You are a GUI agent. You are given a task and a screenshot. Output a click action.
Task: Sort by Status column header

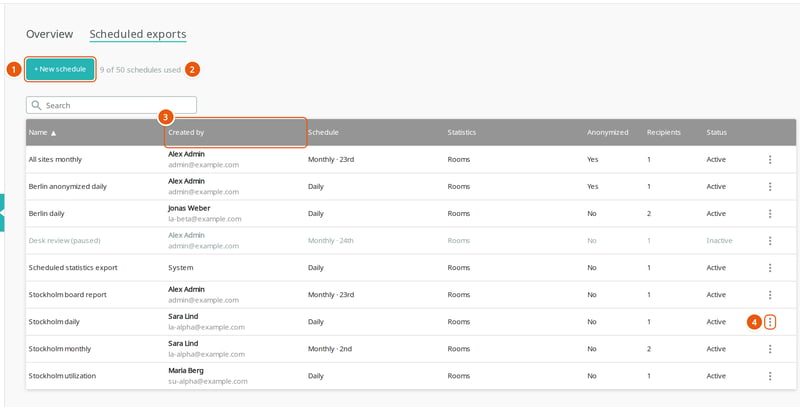tap(717, 133)
